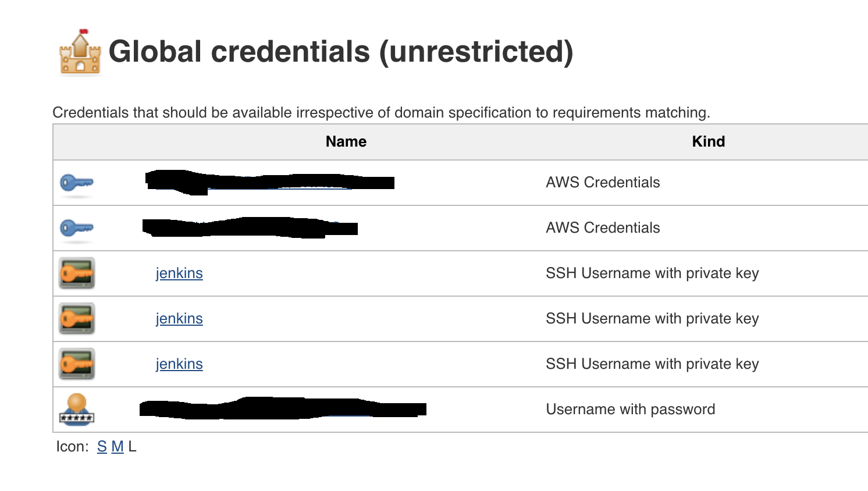Click the first orange SSH key icon
Viewport: 868px width, 491px height.
point(77,273)
